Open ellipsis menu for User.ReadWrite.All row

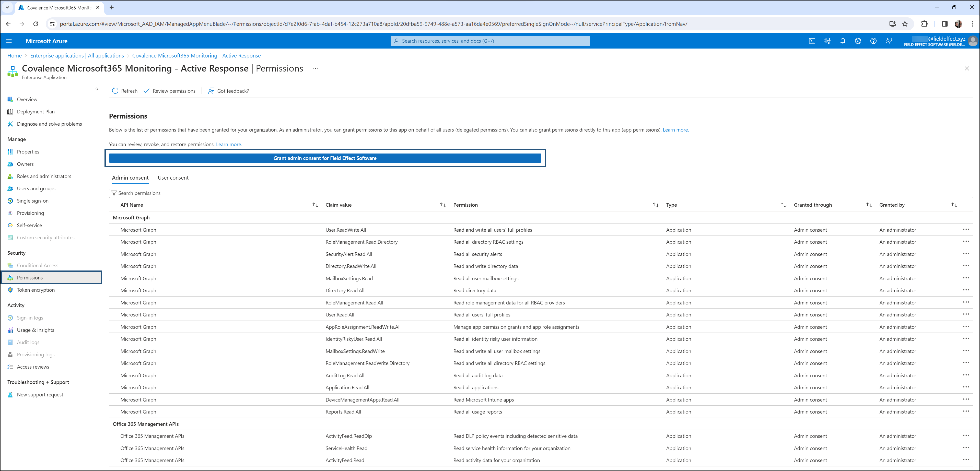tap(965, 229)
